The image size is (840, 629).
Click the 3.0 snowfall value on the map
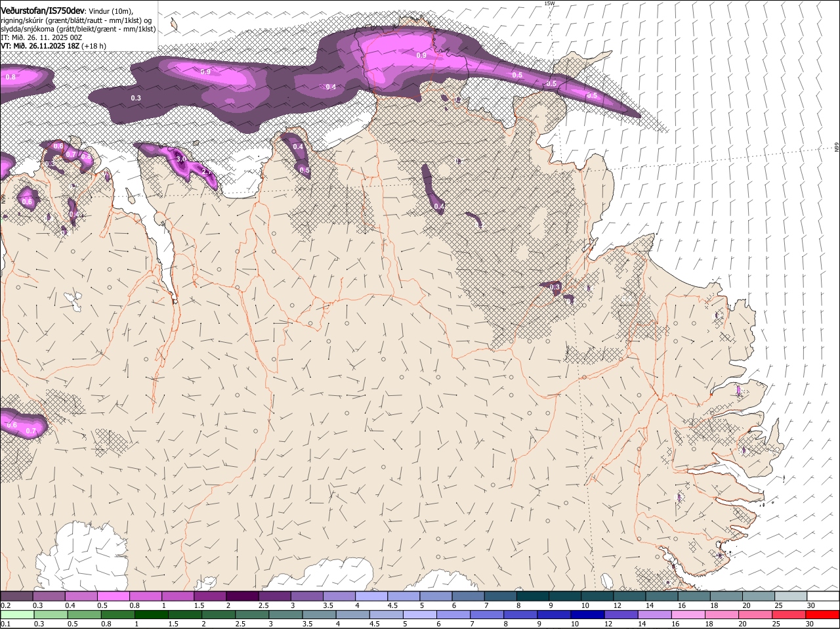point(181,159)
